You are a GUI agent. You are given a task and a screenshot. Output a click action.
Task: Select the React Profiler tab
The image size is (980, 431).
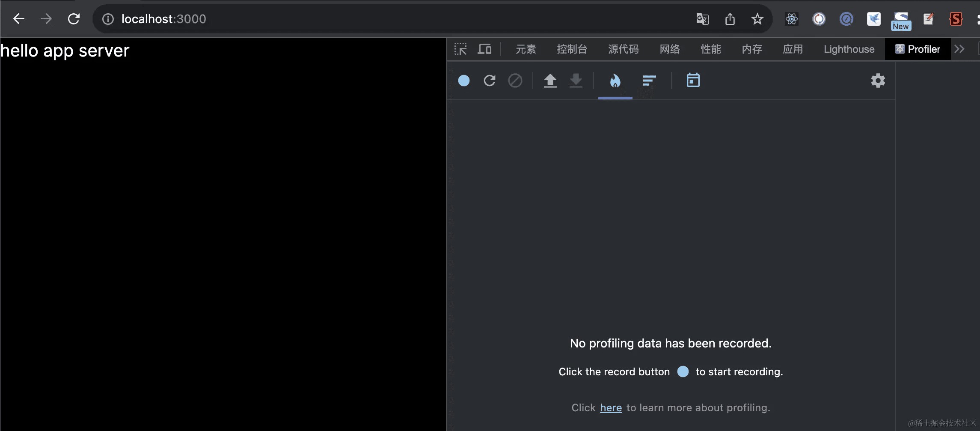918,49
